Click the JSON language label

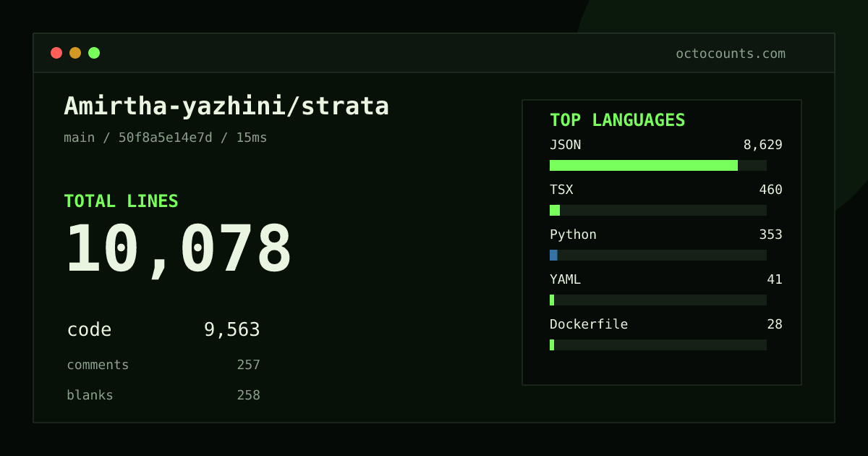pyautogui.click(x=565, y=145)
